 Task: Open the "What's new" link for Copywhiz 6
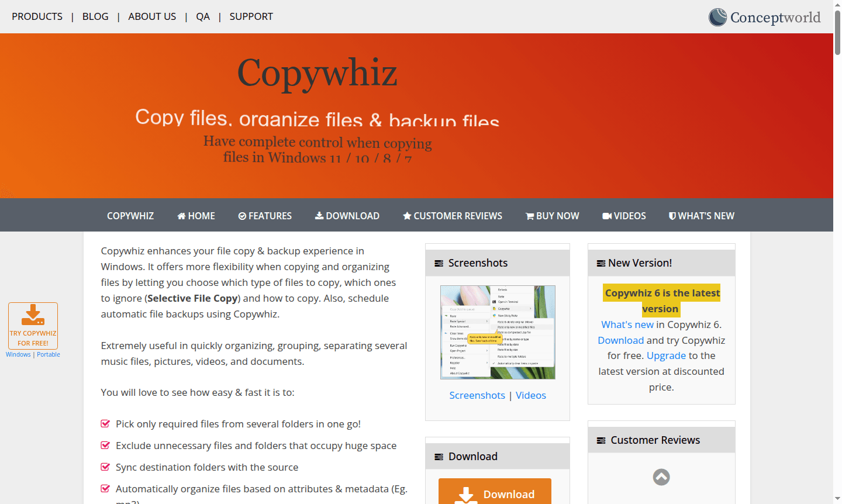[x=627, y=324]
